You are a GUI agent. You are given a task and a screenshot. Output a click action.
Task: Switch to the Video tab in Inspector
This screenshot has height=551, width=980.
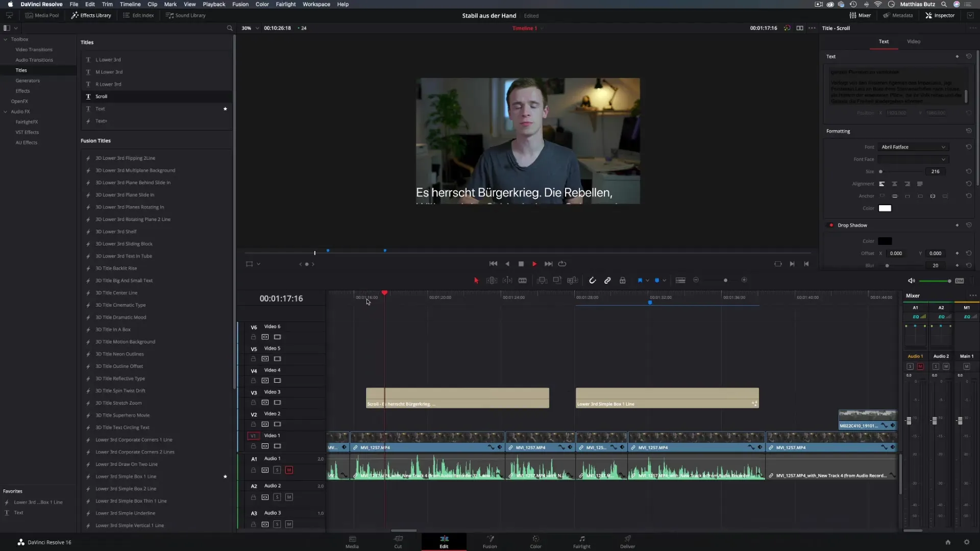(914, 41)
